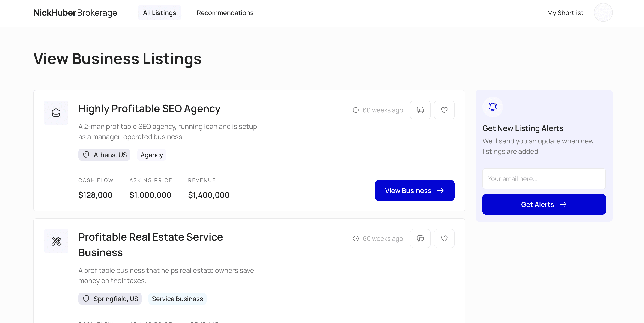Click the SEO Agency CASH FLOW label
Screen dimensions: 644x323
coord(96,180)
